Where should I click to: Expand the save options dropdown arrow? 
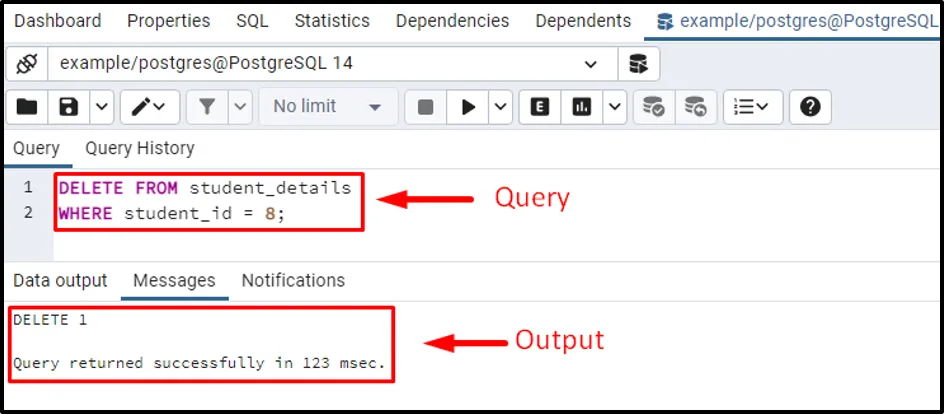point(102,107)
